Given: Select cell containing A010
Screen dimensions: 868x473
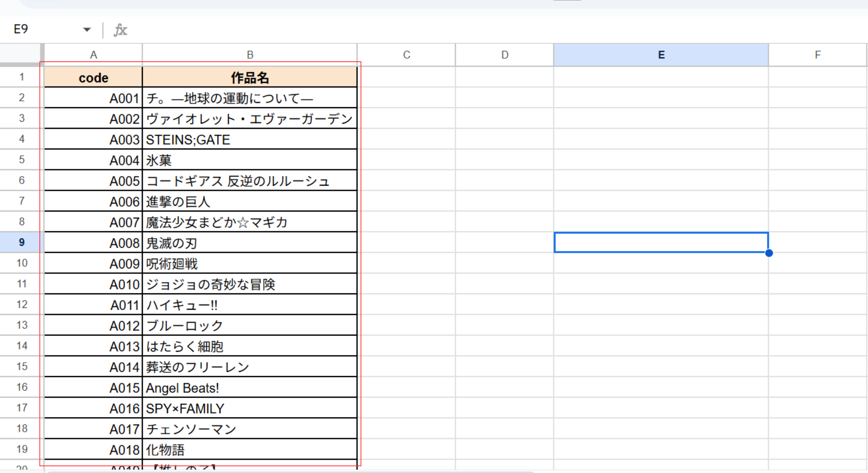Looking at the screenshot, I should tap(93, 284).
